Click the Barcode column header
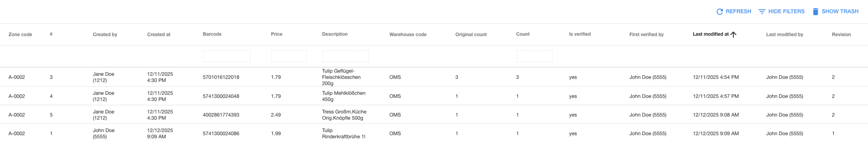868x141 pixels. (x=212, y=34)
